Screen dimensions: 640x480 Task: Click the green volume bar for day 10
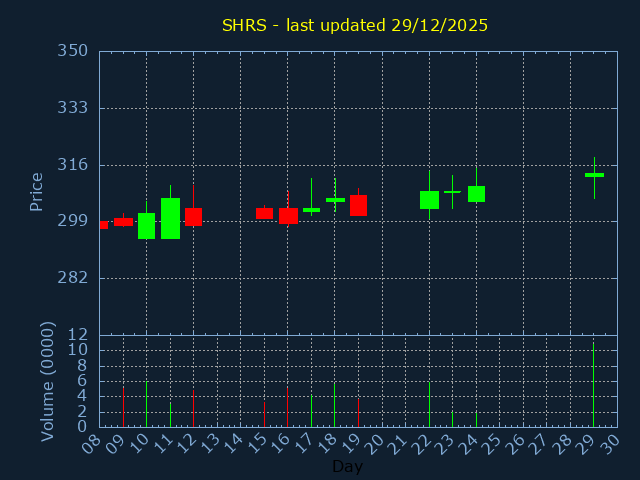[x=146, y=404]
